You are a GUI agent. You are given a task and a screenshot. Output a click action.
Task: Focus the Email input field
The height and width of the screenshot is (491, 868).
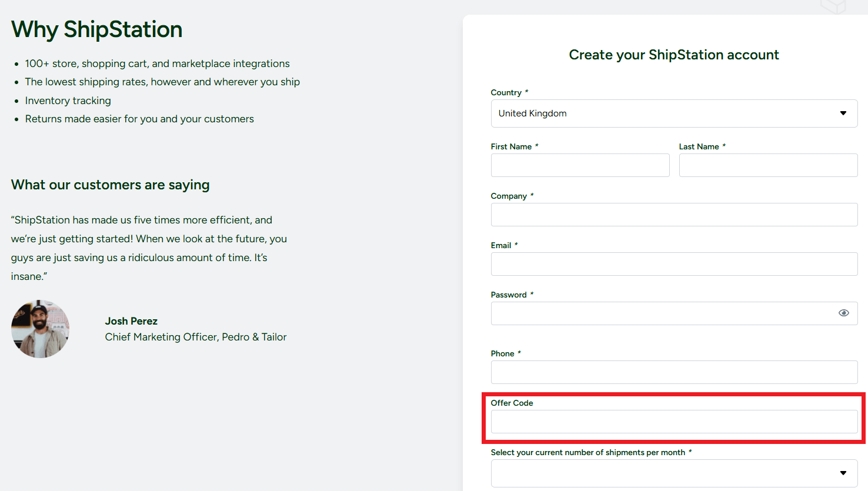point(674,264)
